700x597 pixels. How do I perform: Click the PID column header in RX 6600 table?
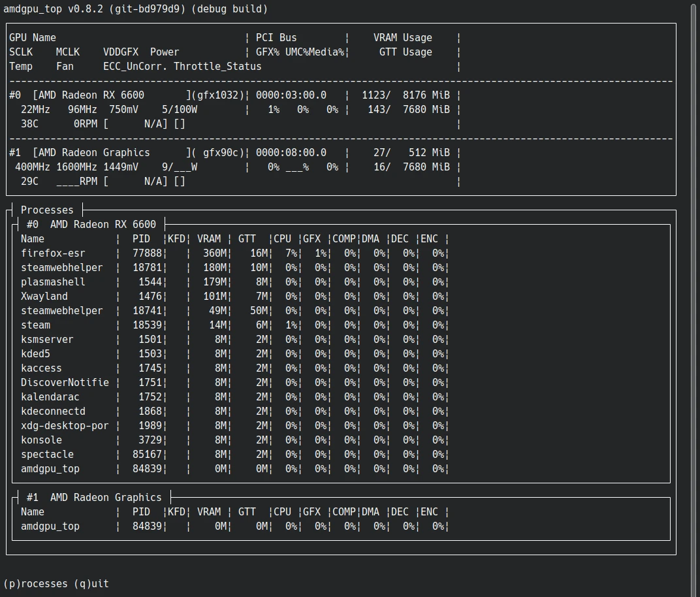141,239
